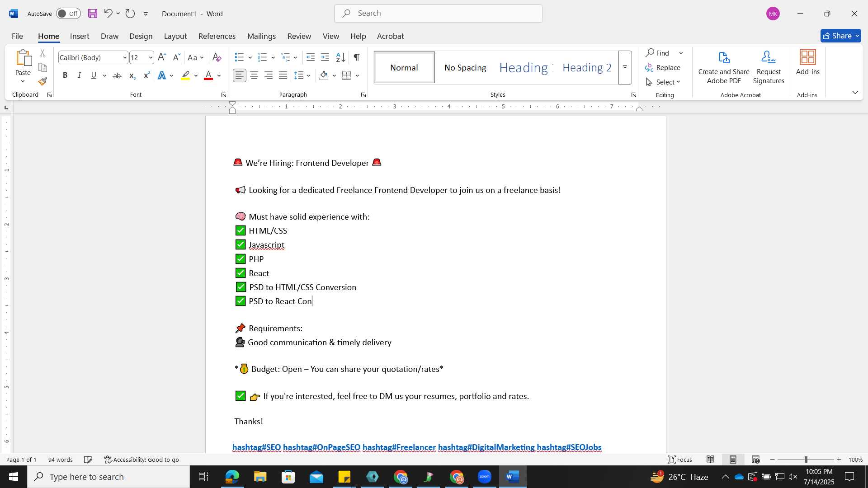Click the Save icon in title bar
868x488 pixels.
point(93,14)
